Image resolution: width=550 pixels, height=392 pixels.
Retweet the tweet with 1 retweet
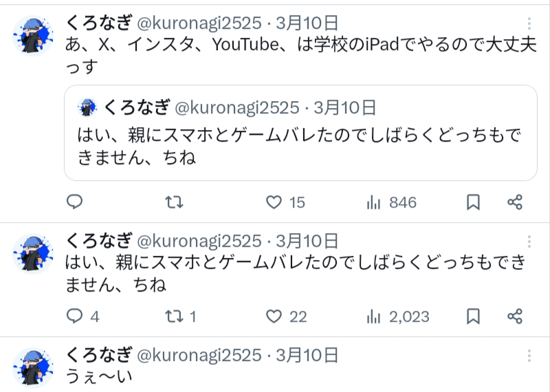[x=175, y=316]
